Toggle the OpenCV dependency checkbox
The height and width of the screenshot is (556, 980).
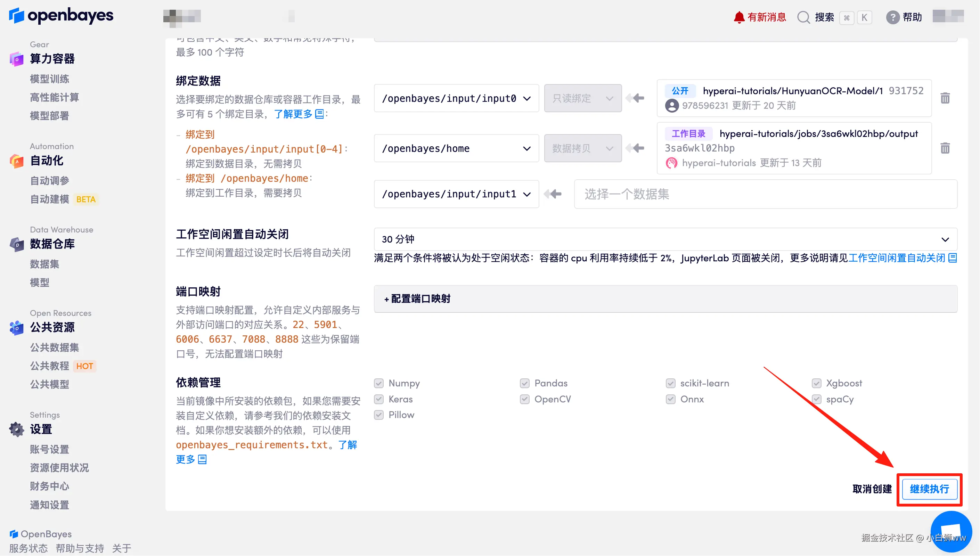[x=524, y=399]
